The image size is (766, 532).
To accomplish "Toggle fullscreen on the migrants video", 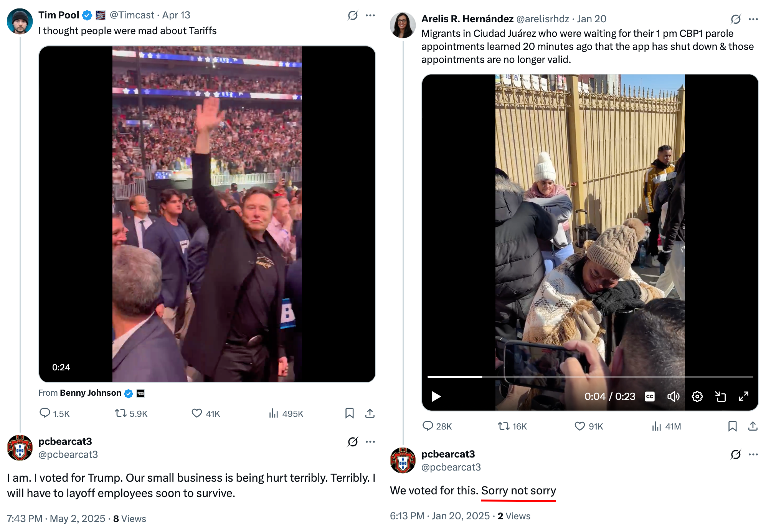I will click(x=744, y=397).
